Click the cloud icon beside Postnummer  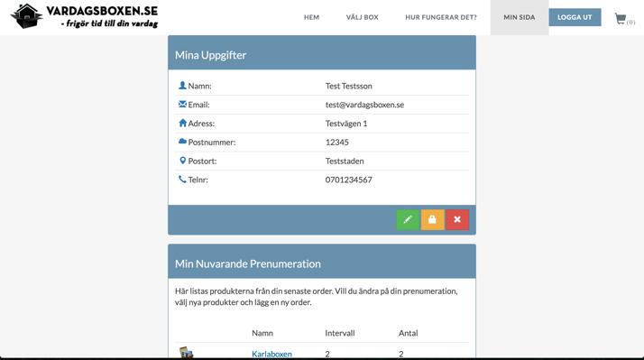coord(182,142)
